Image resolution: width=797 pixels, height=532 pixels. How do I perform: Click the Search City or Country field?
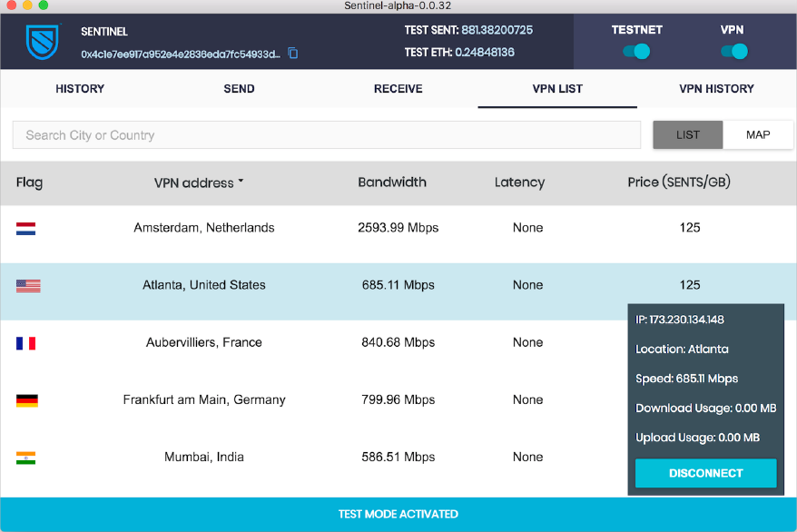(326, 135)
